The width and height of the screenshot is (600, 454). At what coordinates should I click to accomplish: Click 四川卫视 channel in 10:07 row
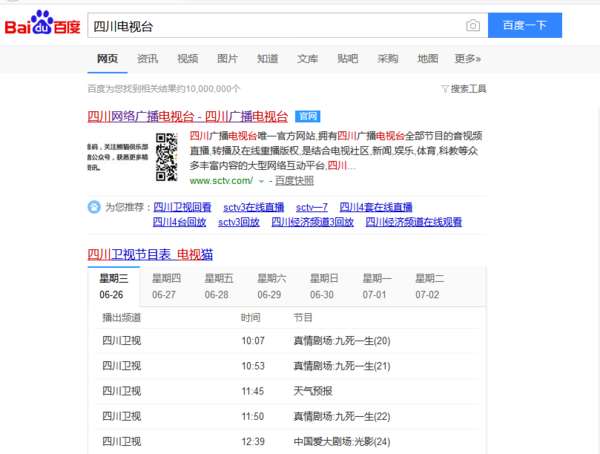click(122, 341)
